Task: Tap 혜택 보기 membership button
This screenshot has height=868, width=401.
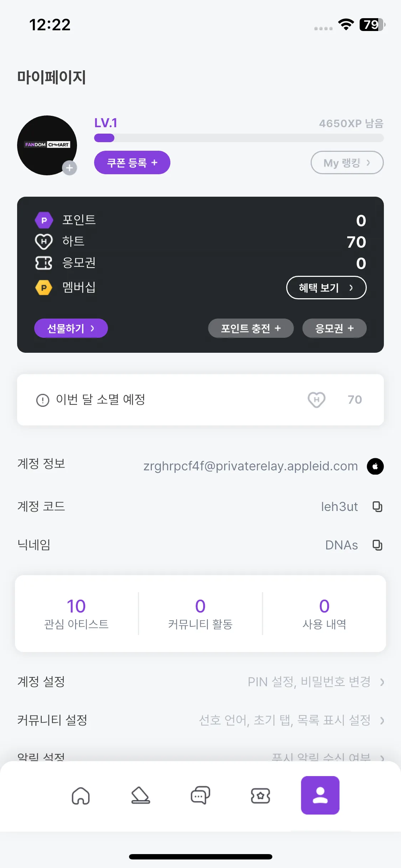Action: 327,288
